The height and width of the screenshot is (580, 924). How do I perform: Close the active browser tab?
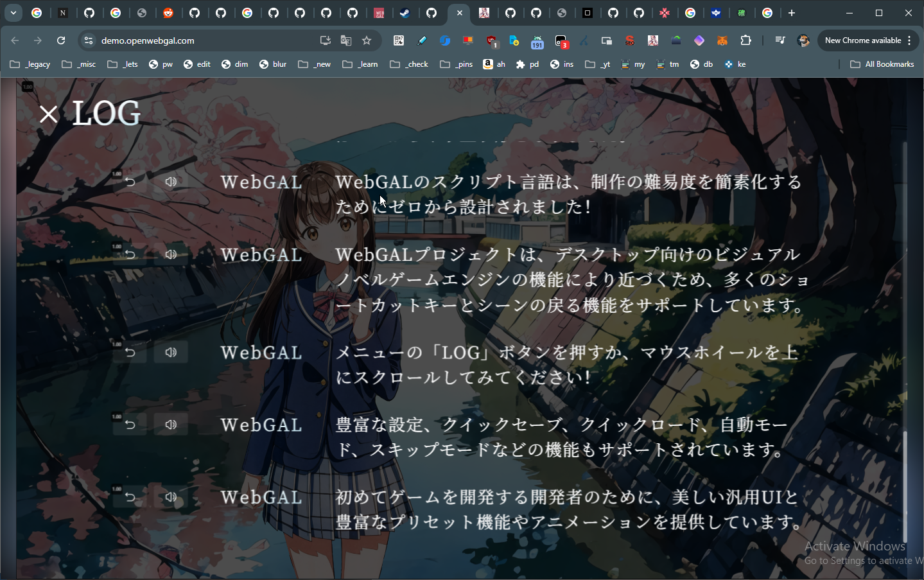(x=460, y=13)
